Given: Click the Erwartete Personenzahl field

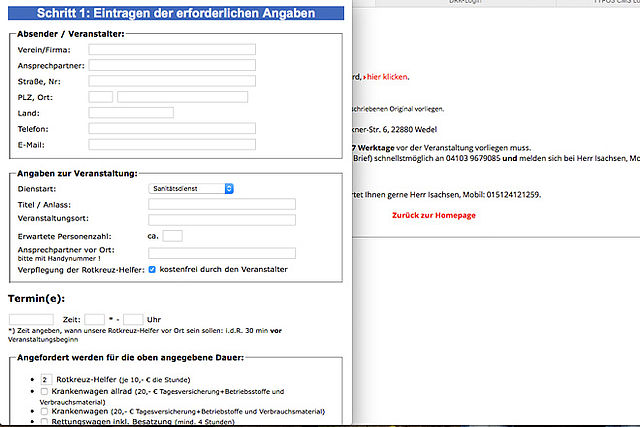Looking at the screenshot, I should [x=172, y=236].
